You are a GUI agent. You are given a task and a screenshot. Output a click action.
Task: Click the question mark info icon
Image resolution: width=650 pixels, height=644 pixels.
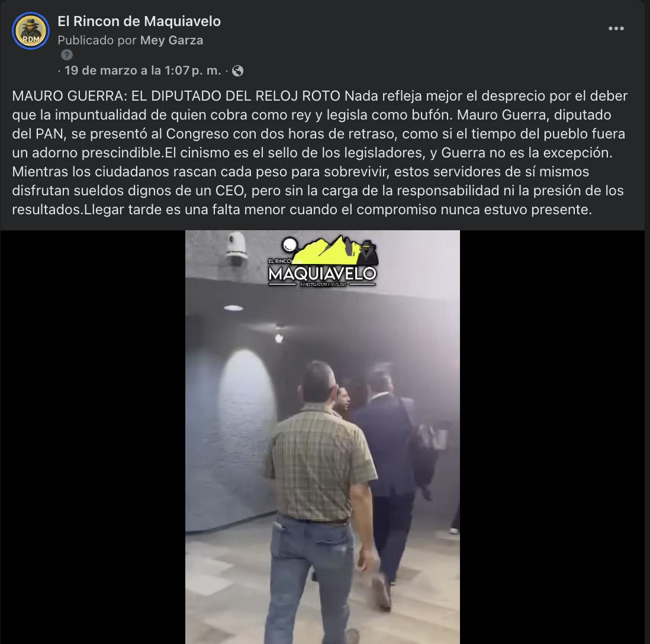click(67, 54)
